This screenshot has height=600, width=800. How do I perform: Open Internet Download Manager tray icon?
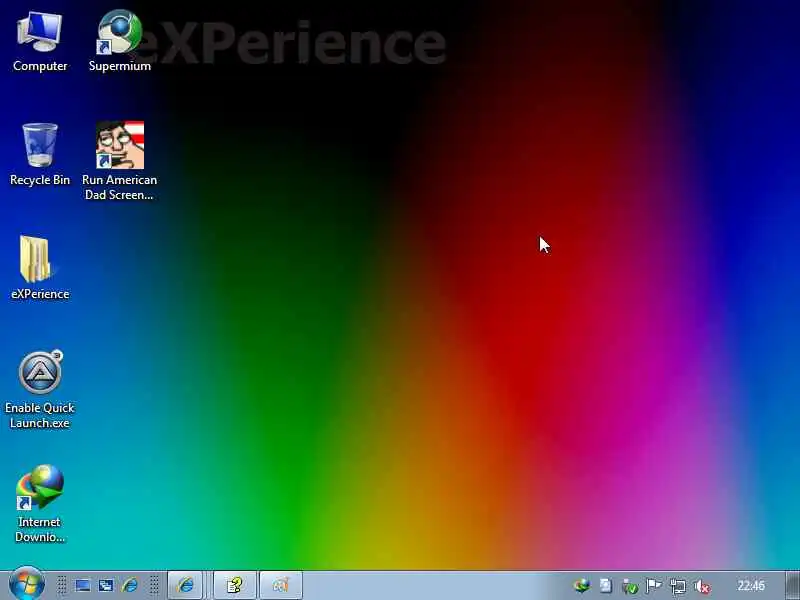[x=582, y=586]
